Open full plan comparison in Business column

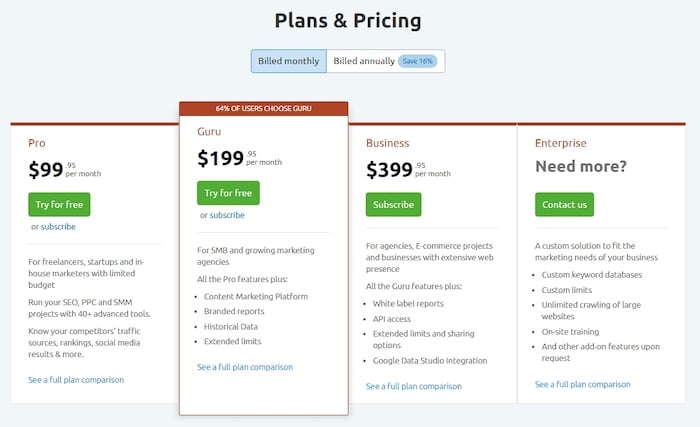(x=414, y=386)
